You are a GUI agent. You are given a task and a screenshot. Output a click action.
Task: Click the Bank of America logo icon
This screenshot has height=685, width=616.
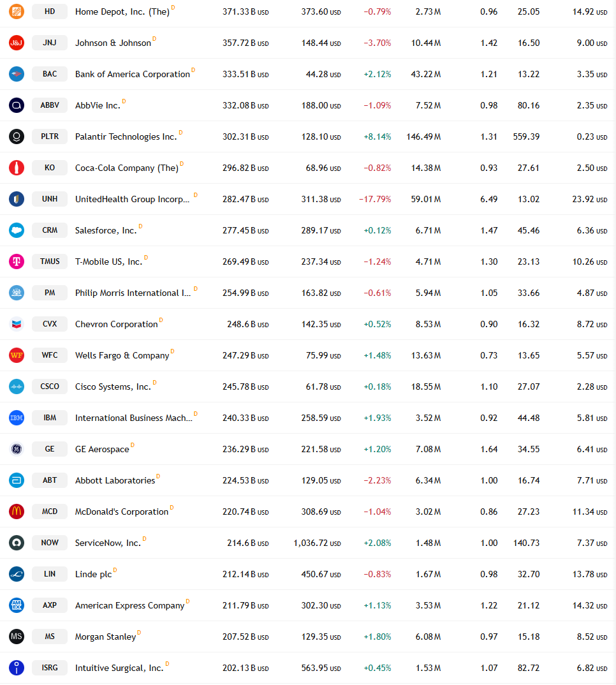(17, 74)
